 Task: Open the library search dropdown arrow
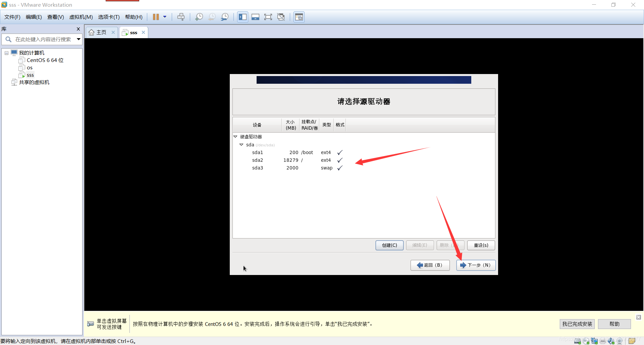click(78, 40)
